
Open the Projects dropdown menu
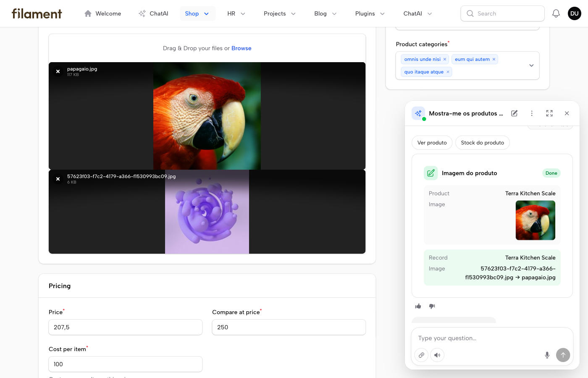280,13
